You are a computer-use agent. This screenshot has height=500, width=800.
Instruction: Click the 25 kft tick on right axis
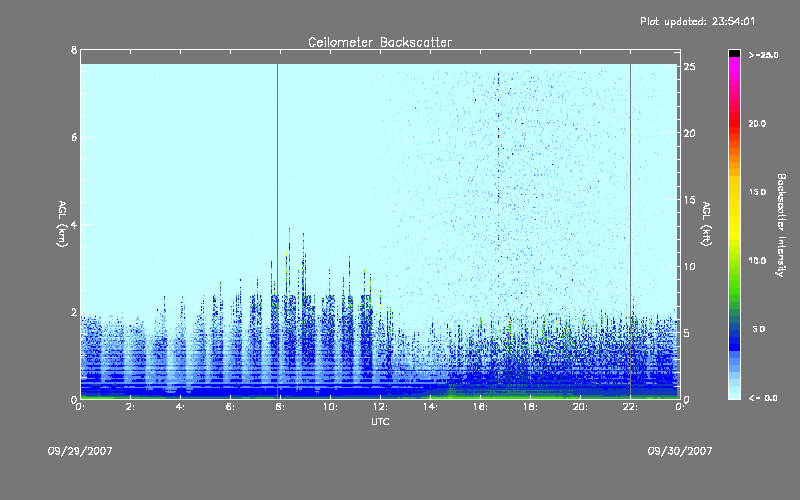[x=689, y=67]
